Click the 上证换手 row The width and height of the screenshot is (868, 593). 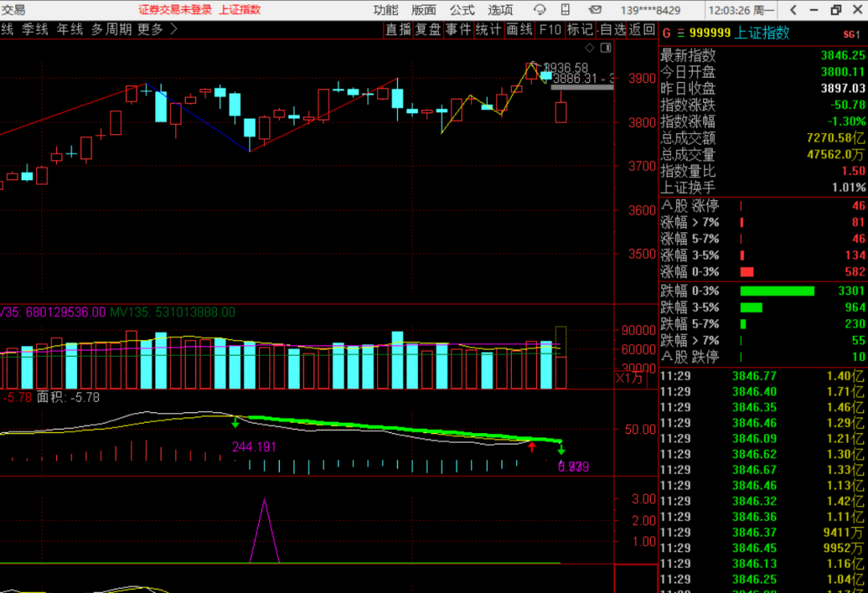tap(763, 188)
